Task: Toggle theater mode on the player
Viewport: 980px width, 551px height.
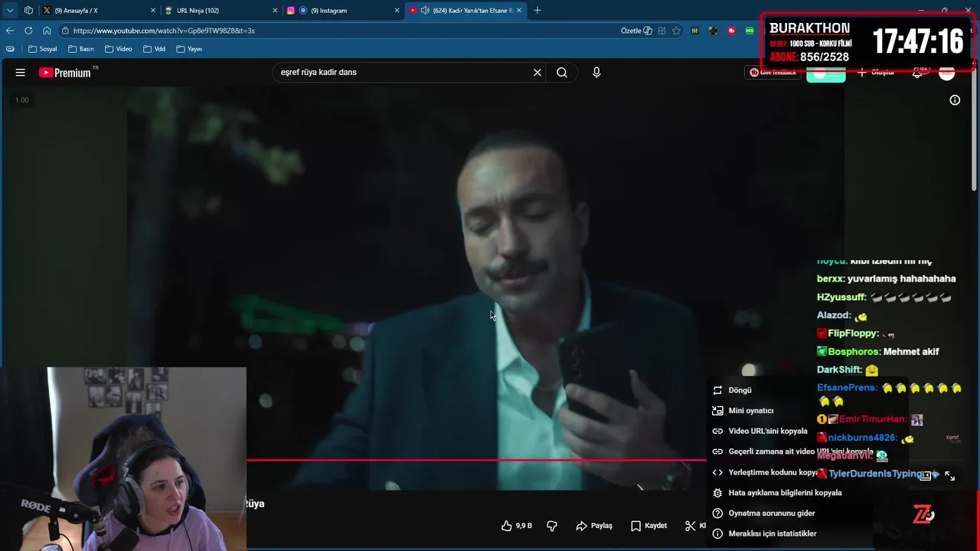Action: click(x=925, y=475)
